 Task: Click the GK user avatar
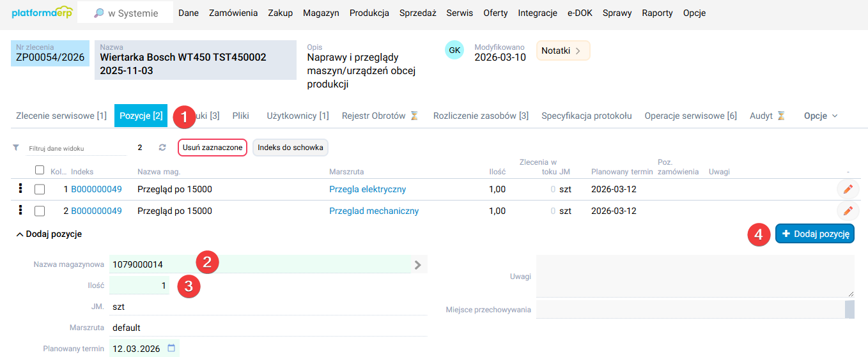(454, 50)
